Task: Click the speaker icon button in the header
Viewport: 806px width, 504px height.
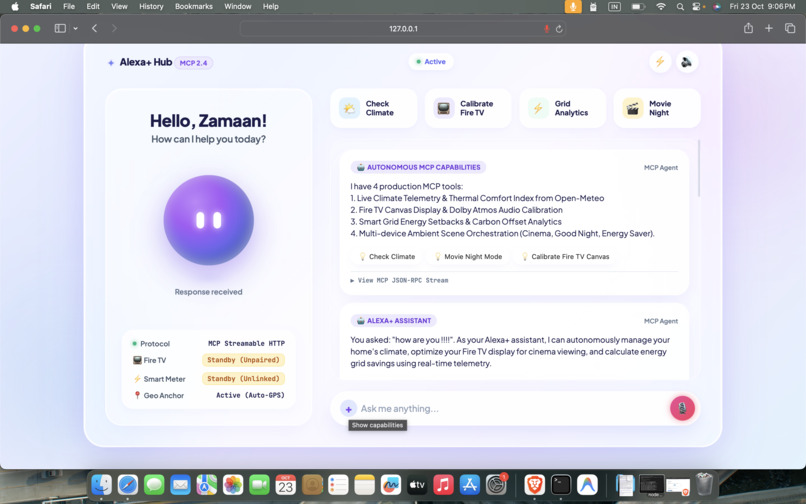Action: (687, 62)
